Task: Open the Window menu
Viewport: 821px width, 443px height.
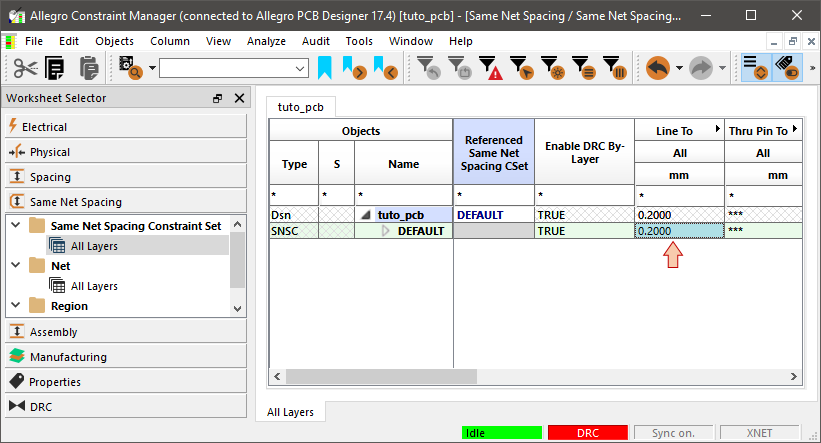Action: click(410, 41)
